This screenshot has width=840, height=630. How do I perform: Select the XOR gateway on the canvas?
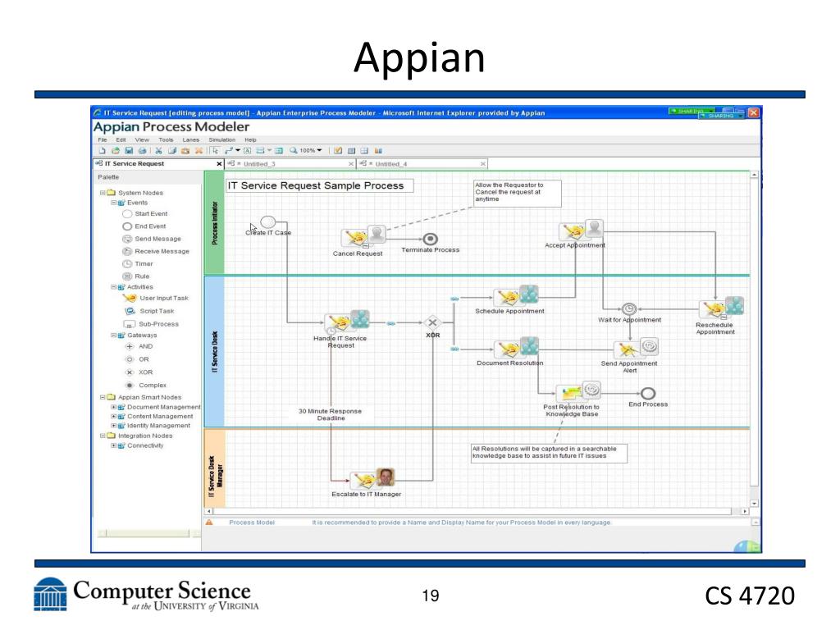432,322
